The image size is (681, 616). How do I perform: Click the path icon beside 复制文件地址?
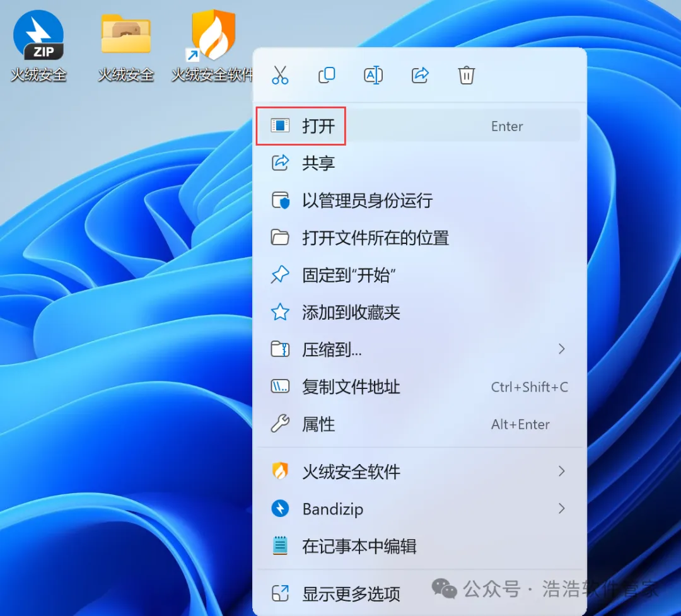280,386
